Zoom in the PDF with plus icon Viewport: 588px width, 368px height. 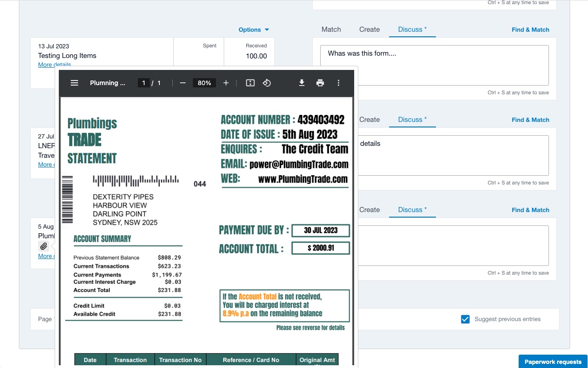pyautogui.click(x=226, y=83)
